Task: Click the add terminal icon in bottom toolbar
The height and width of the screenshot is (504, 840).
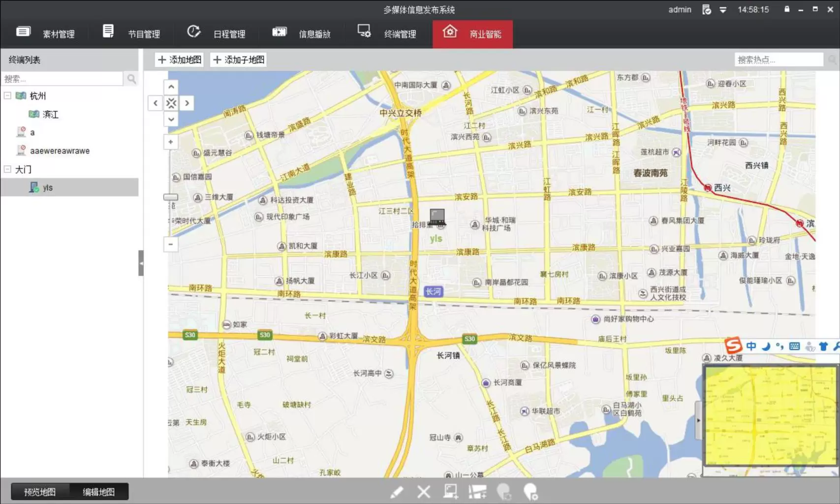Action: click(x=450, y=492)
